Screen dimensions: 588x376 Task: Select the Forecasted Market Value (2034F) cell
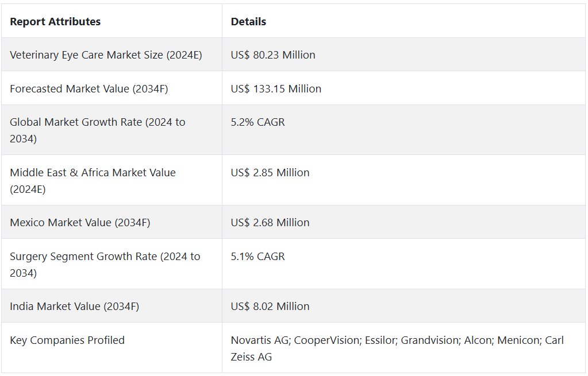(x=89, y=89)
